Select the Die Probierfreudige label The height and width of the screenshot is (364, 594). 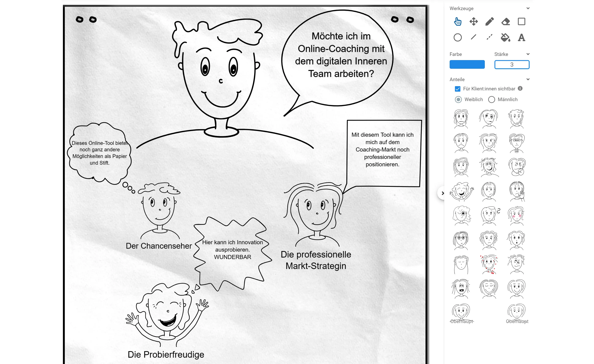click(166, 355)
